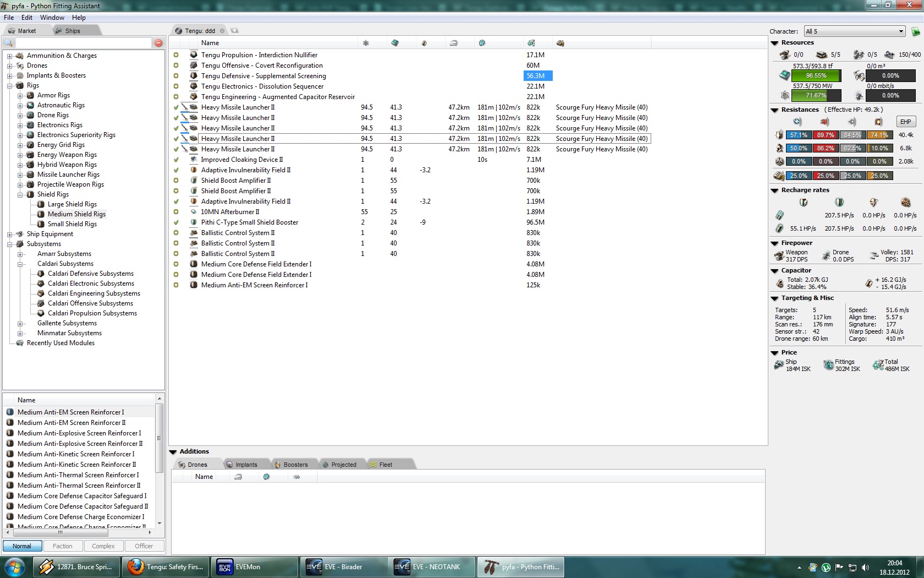Open the Firefox Tengu: Safety First taskbar window

tap(164, 567)
